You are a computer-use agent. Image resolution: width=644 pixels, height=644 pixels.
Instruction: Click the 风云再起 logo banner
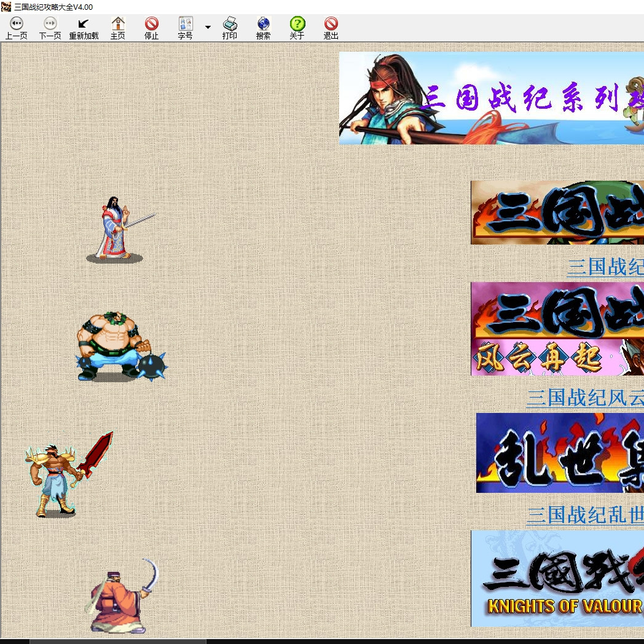pos(557,329)
